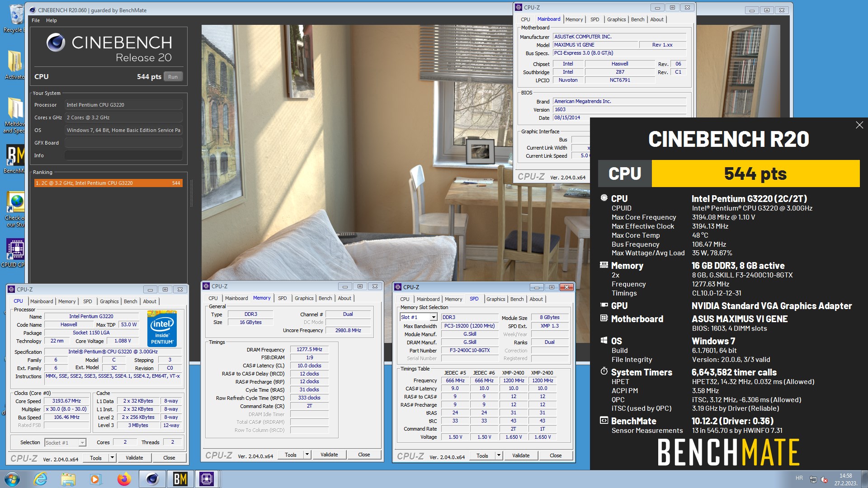Click the 544 pts yellow score bar

[x=755, y=174]
